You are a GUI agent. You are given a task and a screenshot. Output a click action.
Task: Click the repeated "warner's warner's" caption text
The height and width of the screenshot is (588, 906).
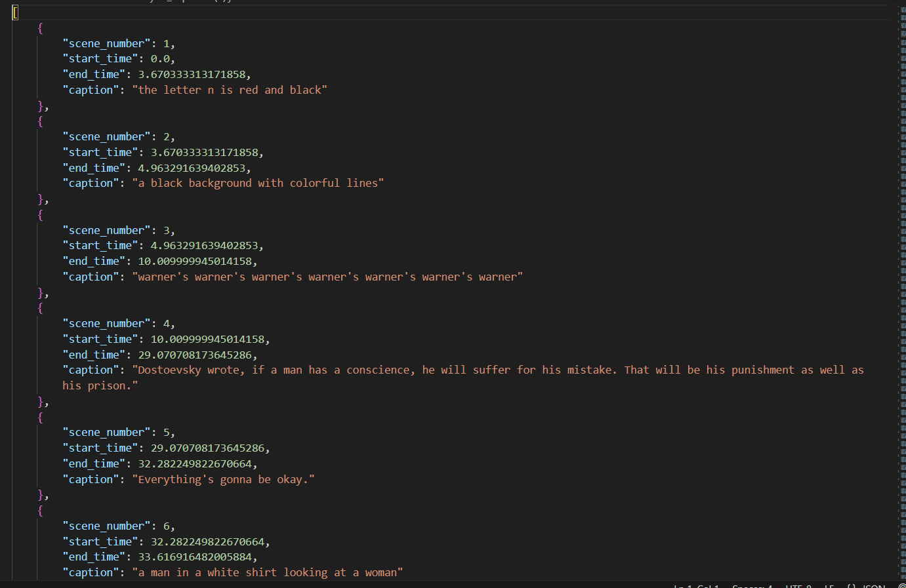click(327, 277)
